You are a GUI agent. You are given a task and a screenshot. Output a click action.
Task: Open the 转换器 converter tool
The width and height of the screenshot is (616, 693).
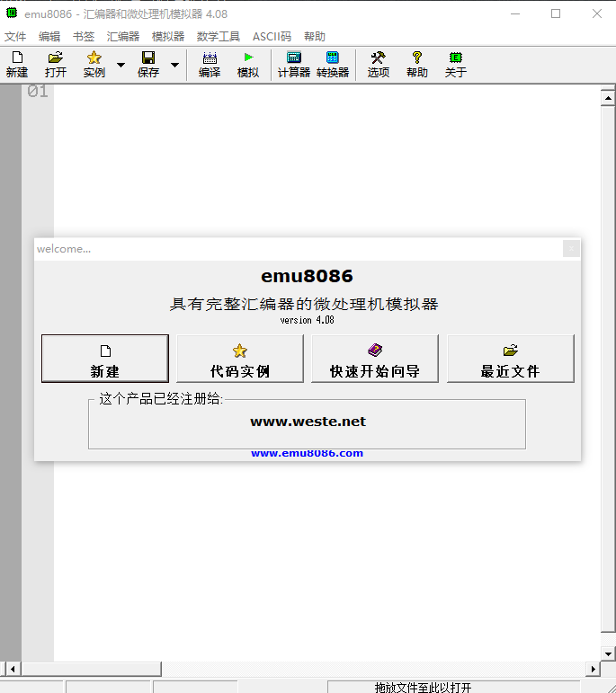333,65
